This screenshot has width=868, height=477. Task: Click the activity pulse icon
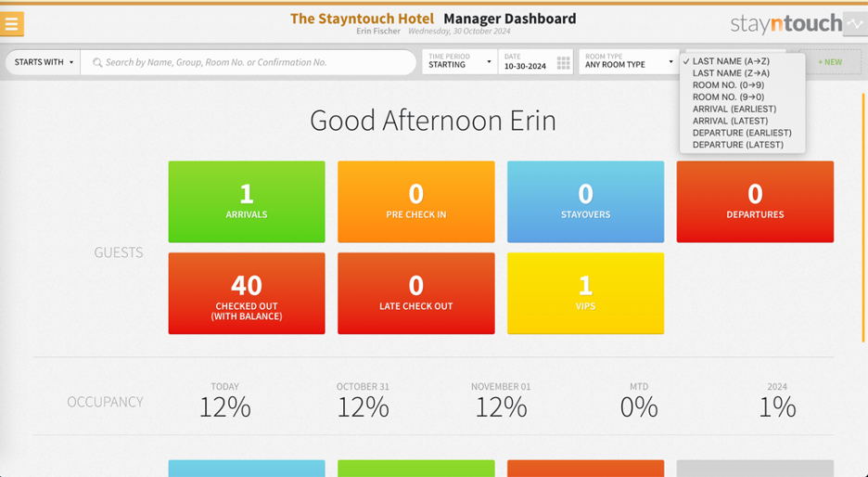tap(855, 24)
